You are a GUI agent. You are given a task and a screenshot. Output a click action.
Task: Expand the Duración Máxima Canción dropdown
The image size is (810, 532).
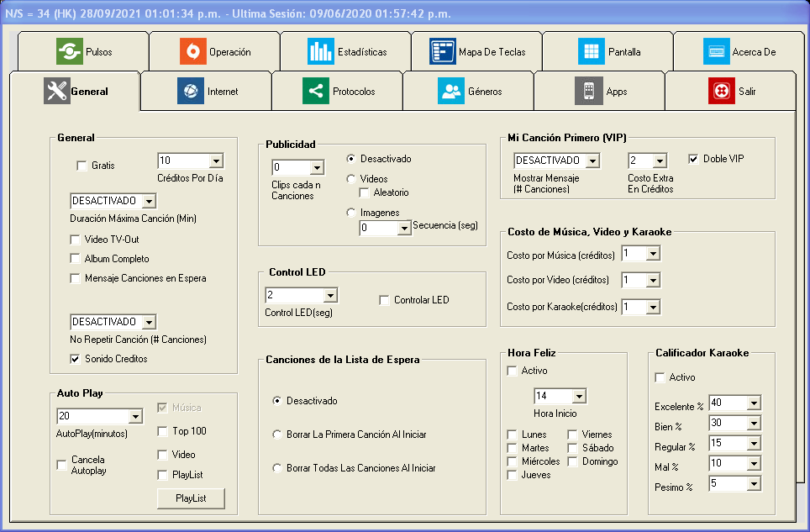tap(149, 201)
